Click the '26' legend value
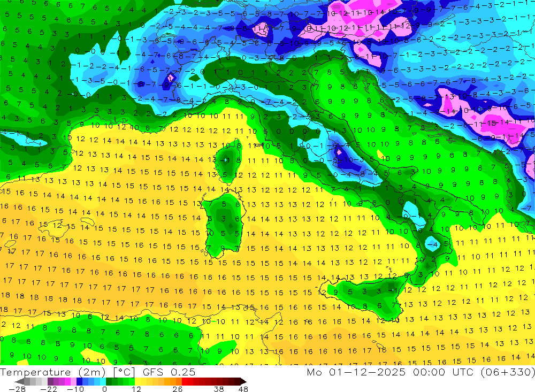 click(x=178, y=389)
